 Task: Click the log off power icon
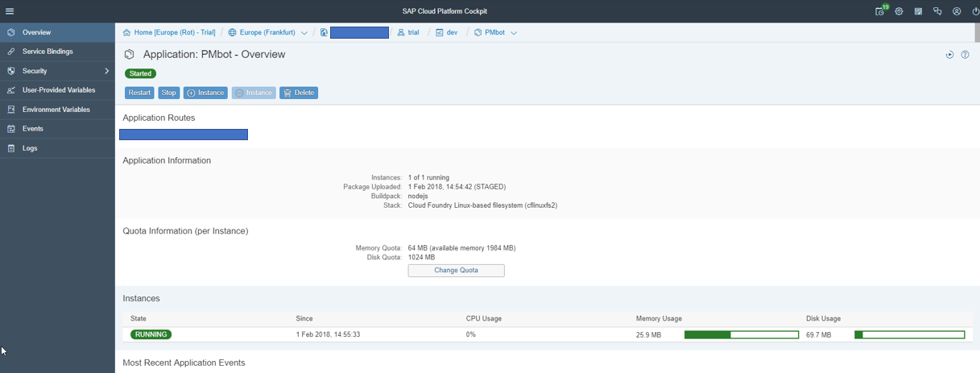[975, 11]
